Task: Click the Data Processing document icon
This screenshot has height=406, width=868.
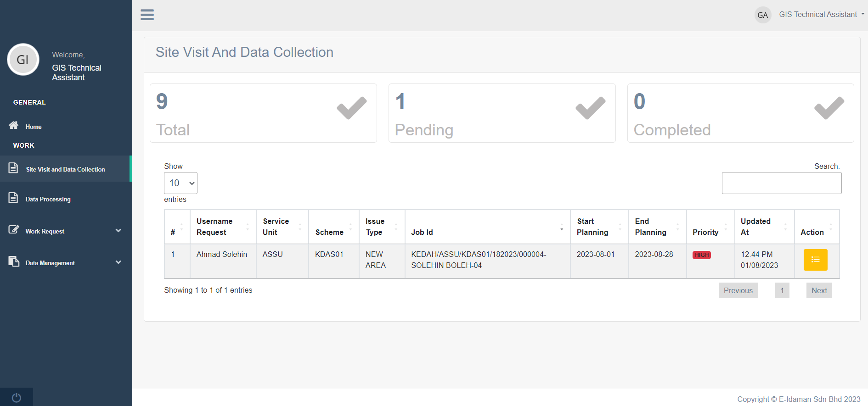Action: click(13, 198)
